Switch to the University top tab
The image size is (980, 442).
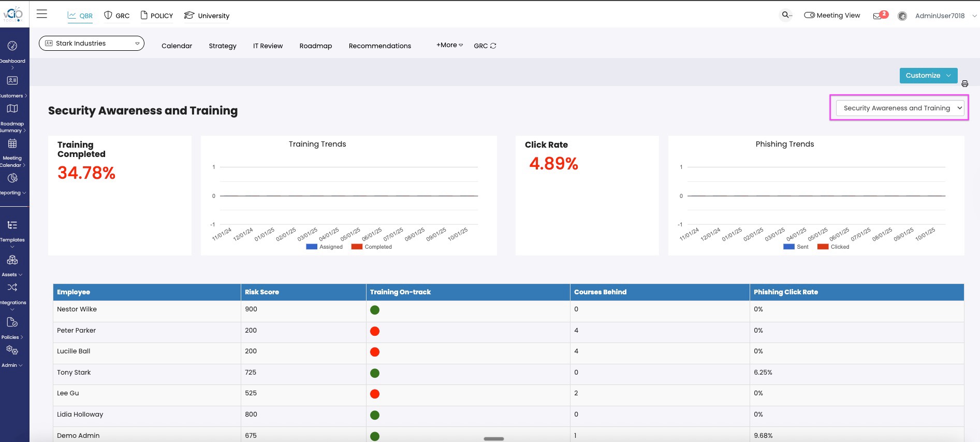pos(207,16)
